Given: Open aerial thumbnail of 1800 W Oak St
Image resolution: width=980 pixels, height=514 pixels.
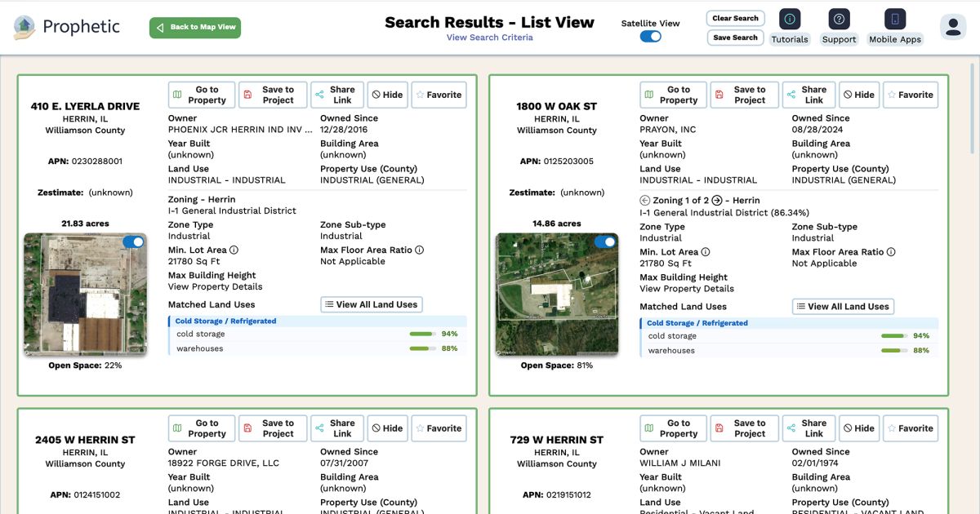Looking at the screenshot, I should coord(557,295).
